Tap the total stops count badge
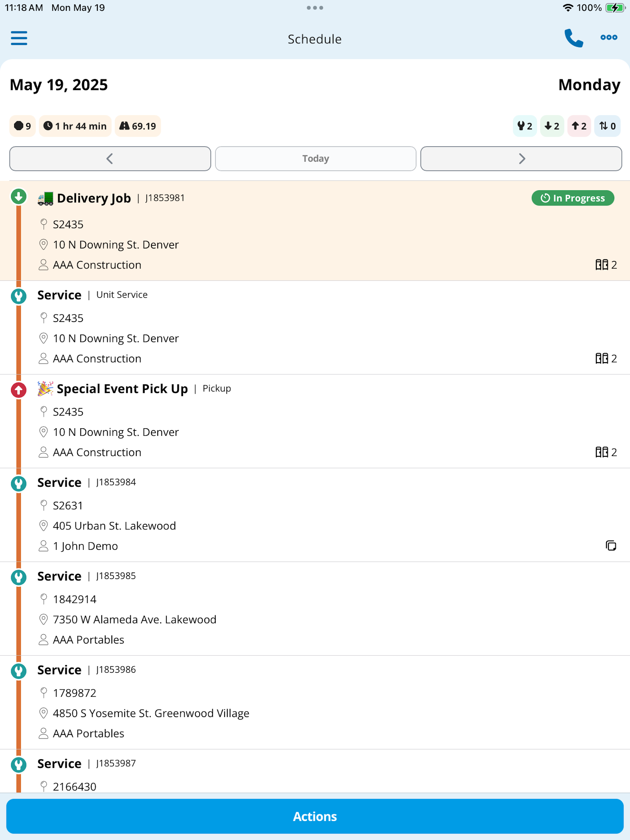This screenshot has width=630, height=840. [22, 126]
